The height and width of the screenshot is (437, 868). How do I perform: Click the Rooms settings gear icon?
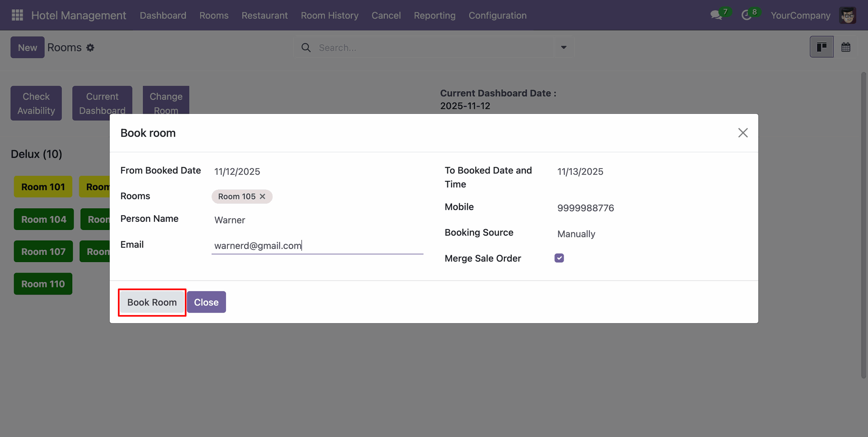click(x=90, y=48)
